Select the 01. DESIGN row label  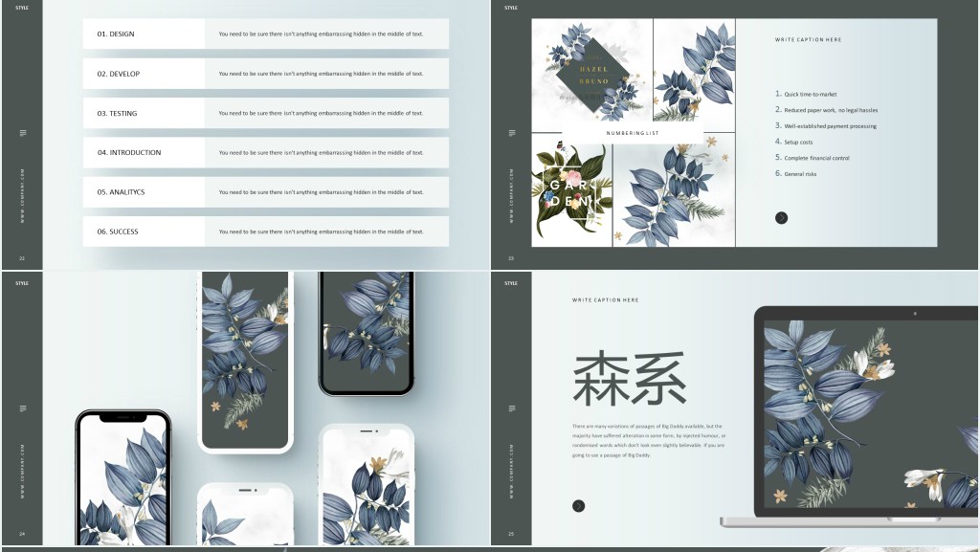click(x=116, y=33)
